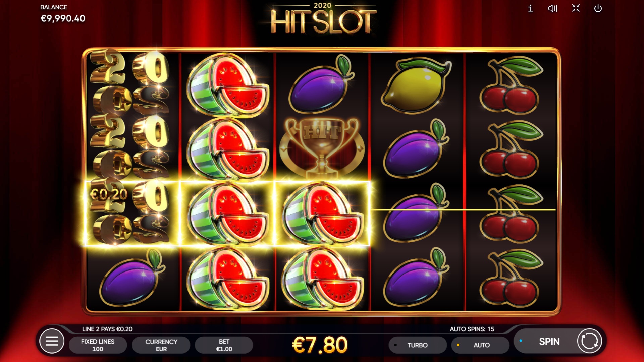
Task: Click the circular spin arrows icon
Action: point(589,341)
